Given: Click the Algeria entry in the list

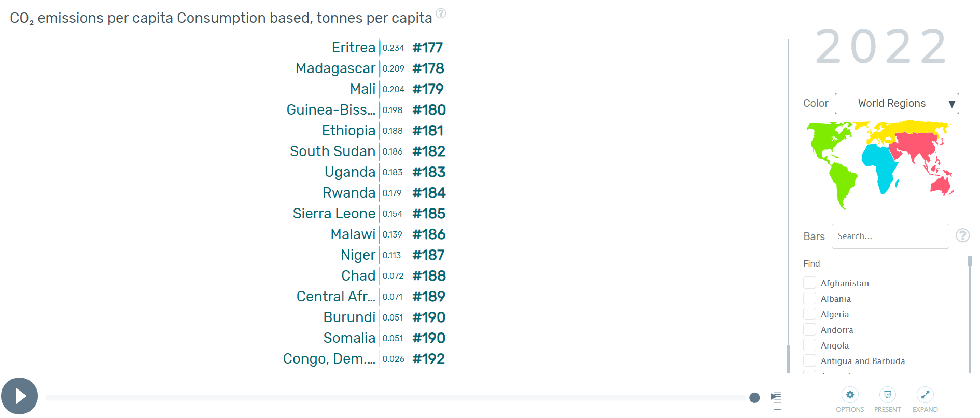Looking at the screenshot, I should click(835, 314).
